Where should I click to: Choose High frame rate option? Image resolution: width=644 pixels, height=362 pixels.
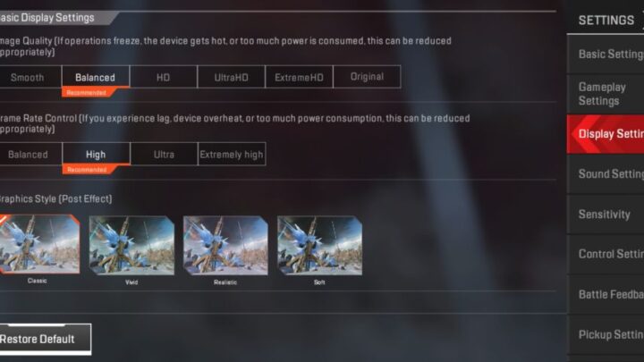96,154
